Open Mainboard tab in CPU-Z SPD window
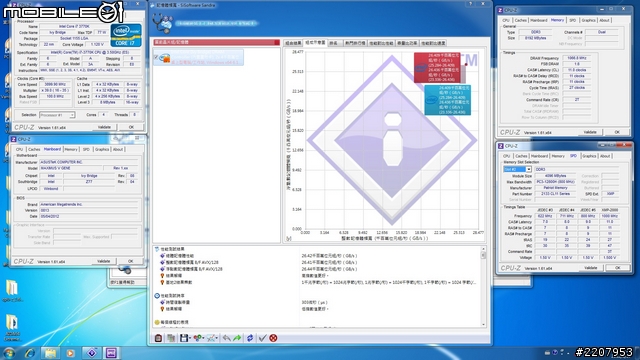The height and width of the screenshot is (360, 640). click(x=539, y=156)
